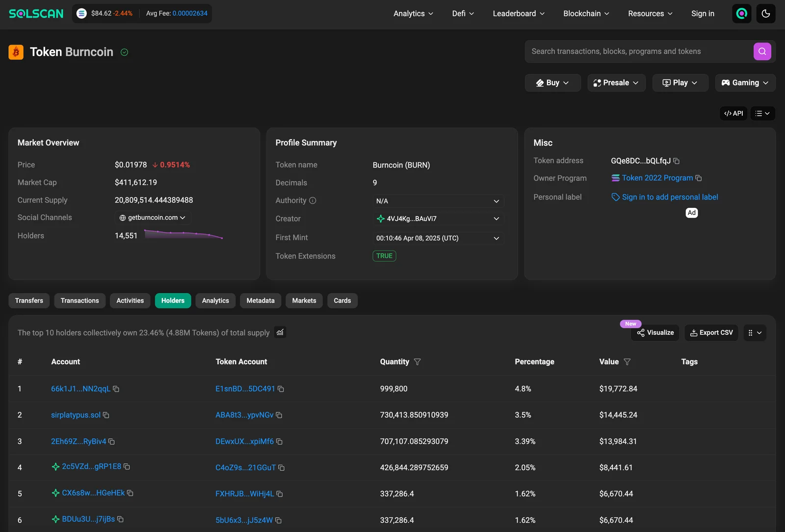Open the getburncoin.com social channels dropdown

pyautogui.click(x=153, y=218)
